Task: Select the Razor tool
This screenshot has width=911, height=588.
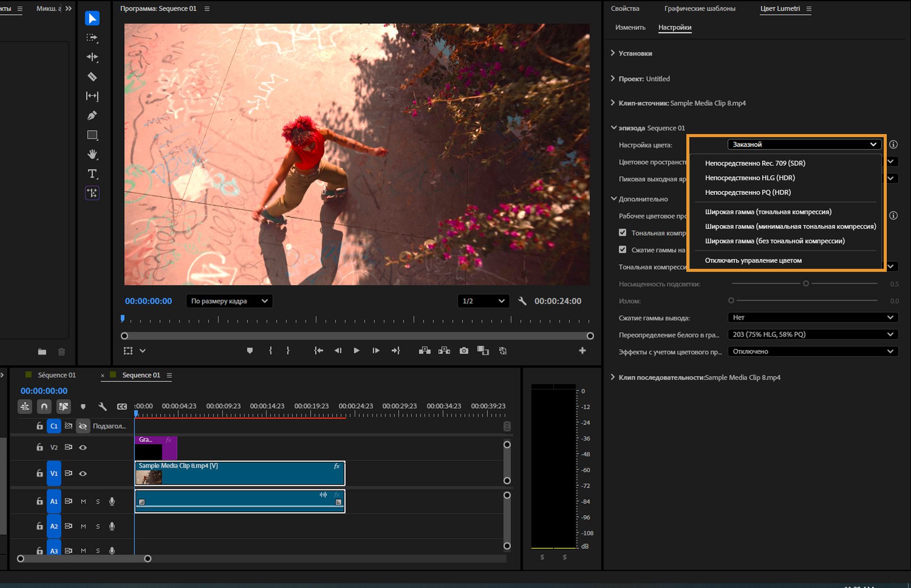Action: click(x=92, y=77)
